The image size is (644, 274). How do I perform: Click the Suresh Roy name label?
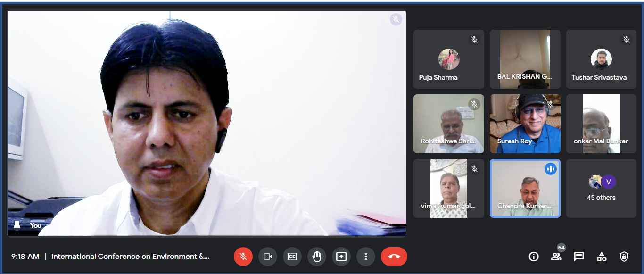coord(515,141)
